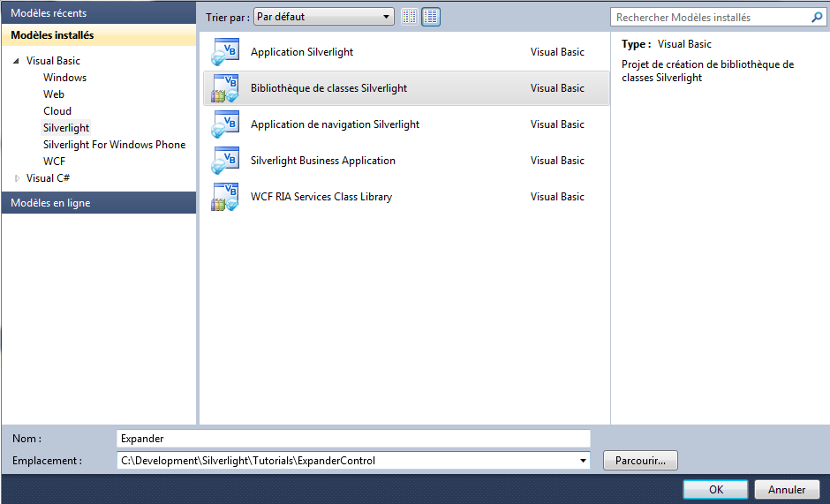Click the search magnifier icon

pos(817,17)
